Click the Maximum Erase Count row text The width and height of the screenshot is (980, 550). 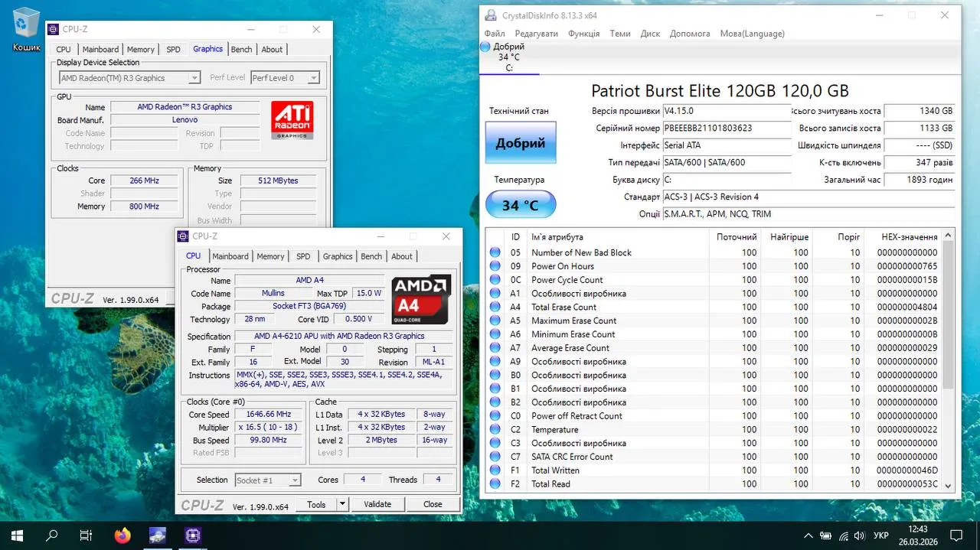coord(573,321)
